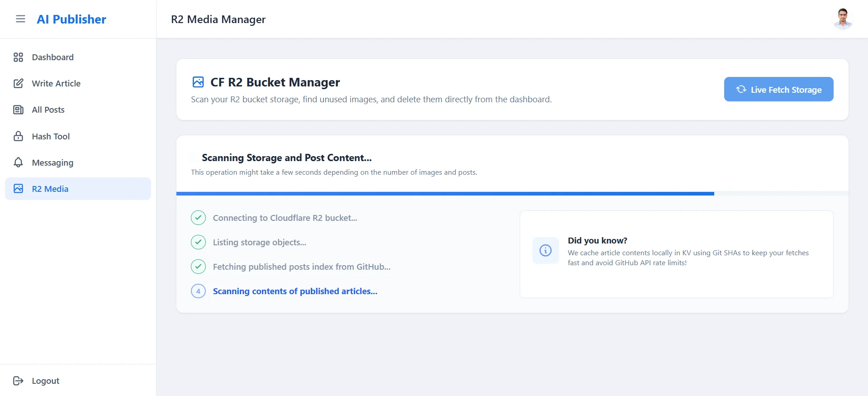Go to Write Article
Image resolution: width=868 pixels, height=396 pixels.
coord(78,83)
